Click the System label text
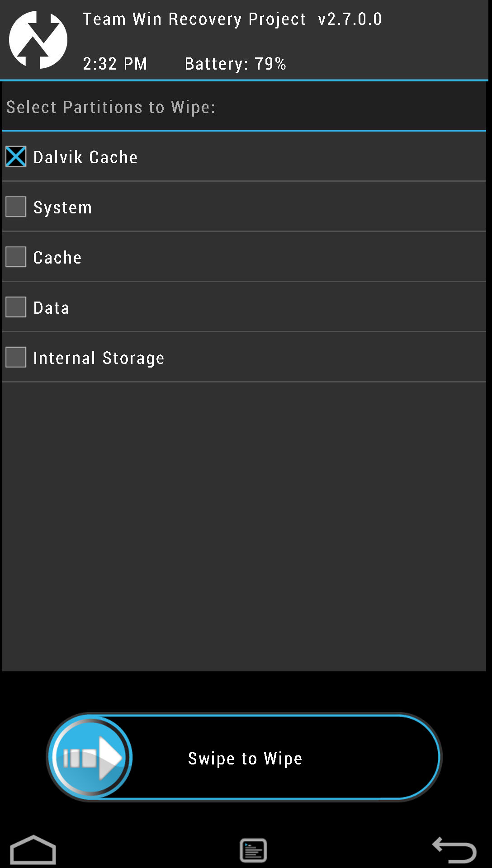 (63, 208)
